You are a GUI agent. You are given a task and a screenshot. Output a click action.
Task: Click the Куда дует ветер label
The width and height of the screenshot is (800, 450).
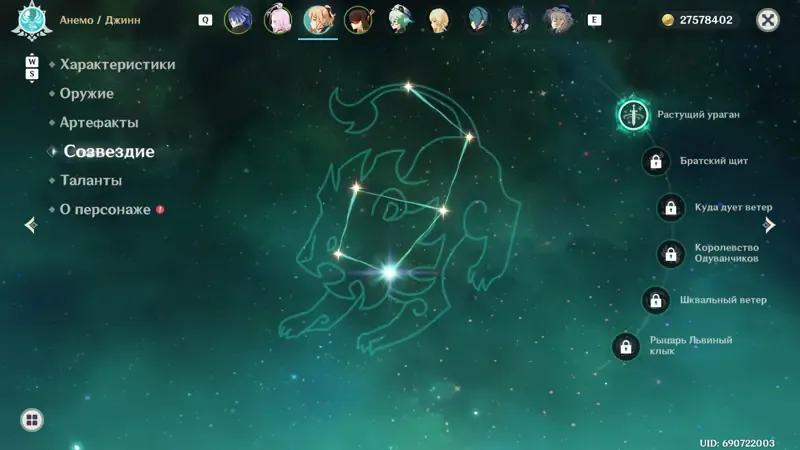(733, 208)
